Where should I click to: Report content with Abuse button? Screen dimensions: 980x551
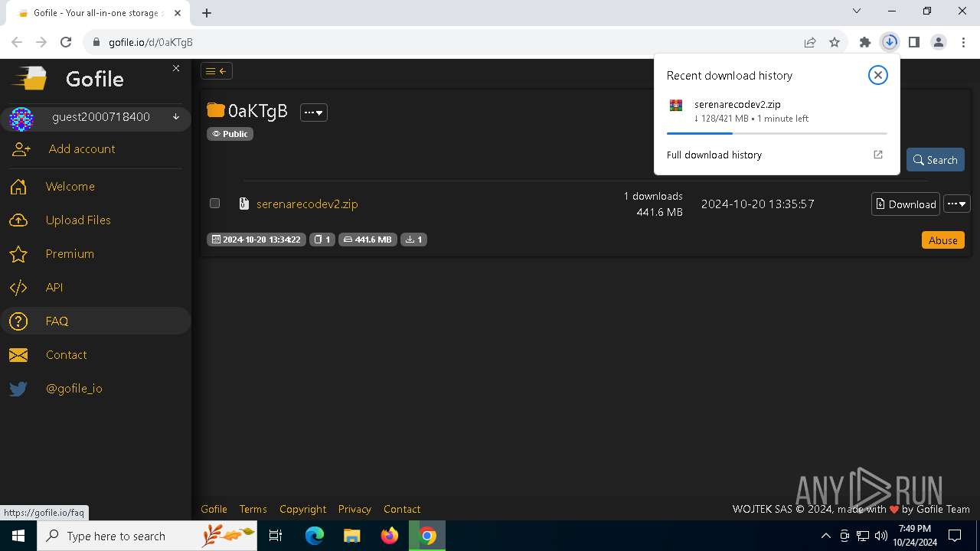[943, 240]
